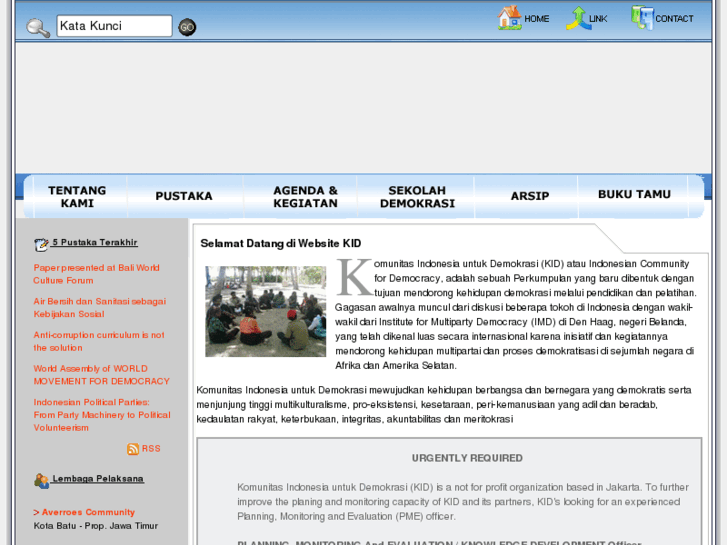Click the Home house icon
The image size is (727, 545).
pyautogui.click(x=510, y=18)
